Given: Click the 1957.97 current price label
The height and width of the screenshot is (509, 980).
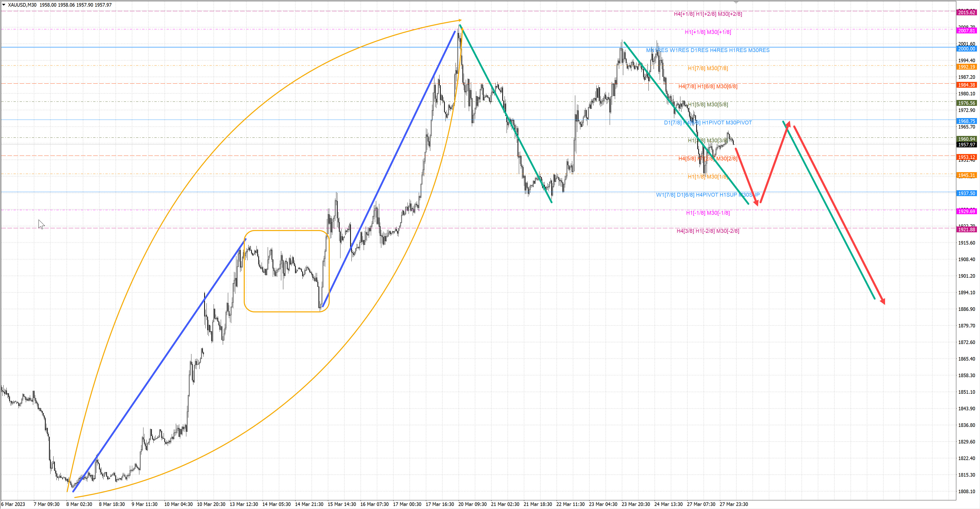Looking at the screenshot, I should (967, 145).
